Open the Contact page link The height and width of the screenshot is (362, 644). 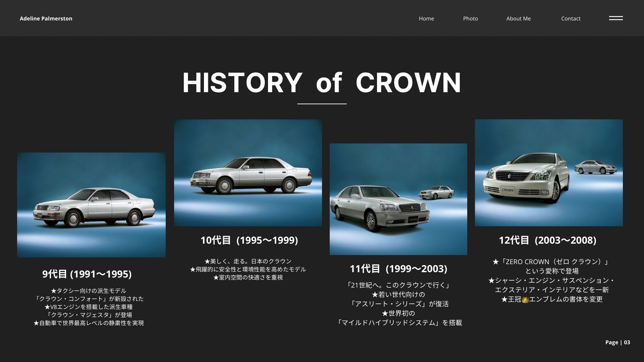(571, 18)
